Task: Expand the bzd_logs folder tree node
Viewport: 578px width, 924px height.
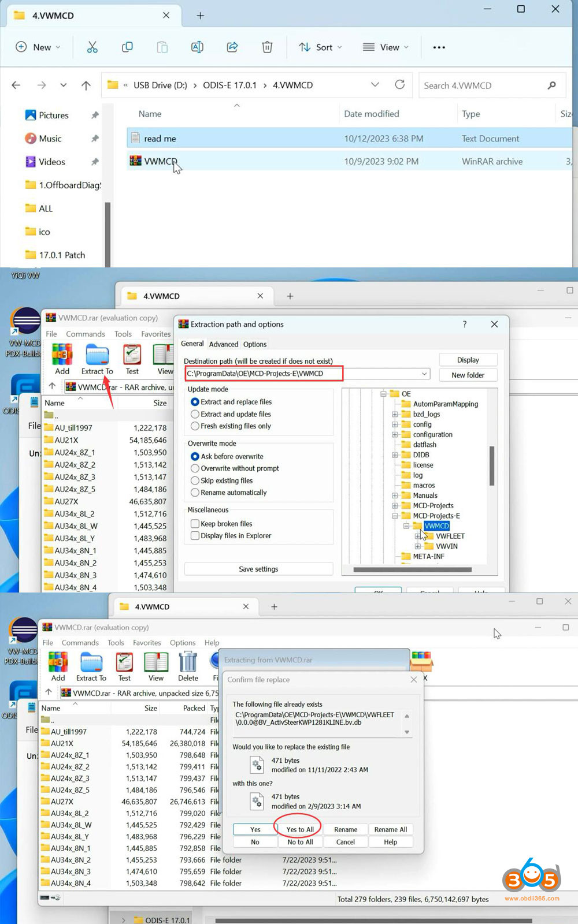Action: [395, 414]
